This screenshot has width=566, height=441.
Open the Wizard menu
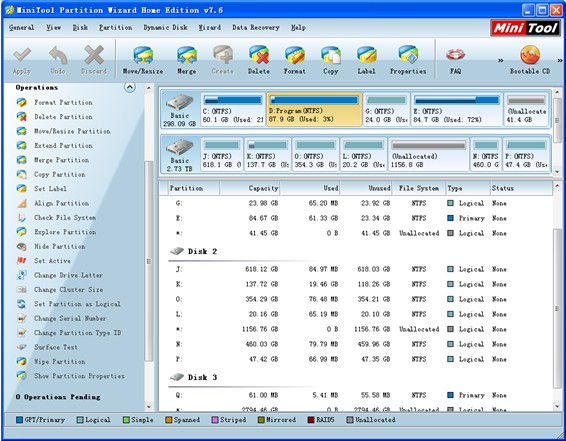coord(210,27)
